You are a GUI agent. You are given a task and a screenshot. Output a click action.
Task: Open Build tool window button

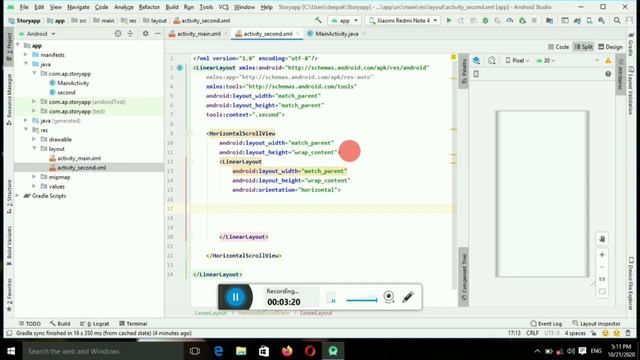(60, 323)
